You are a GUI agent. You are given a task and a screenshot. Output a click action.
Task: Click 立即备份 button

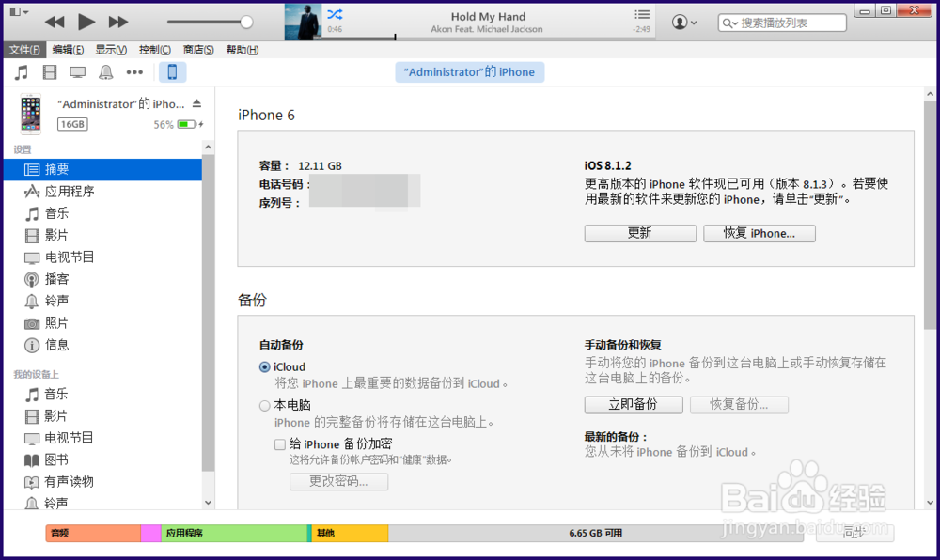pos(634,405)
